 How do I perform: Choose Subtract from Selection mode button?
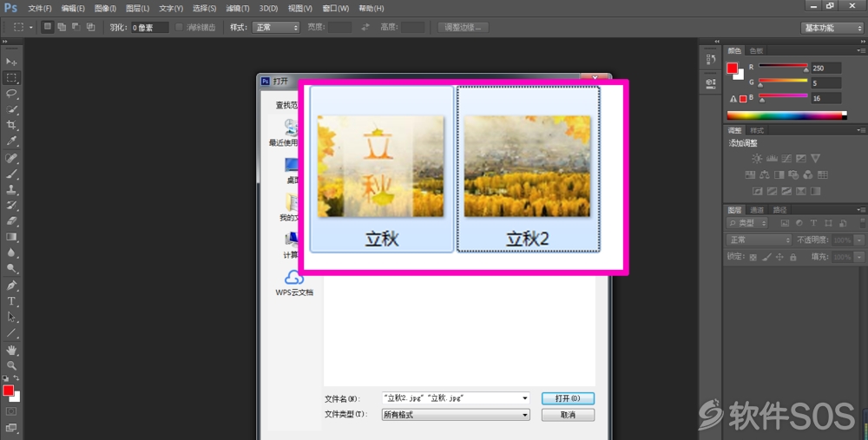[76, 27]
